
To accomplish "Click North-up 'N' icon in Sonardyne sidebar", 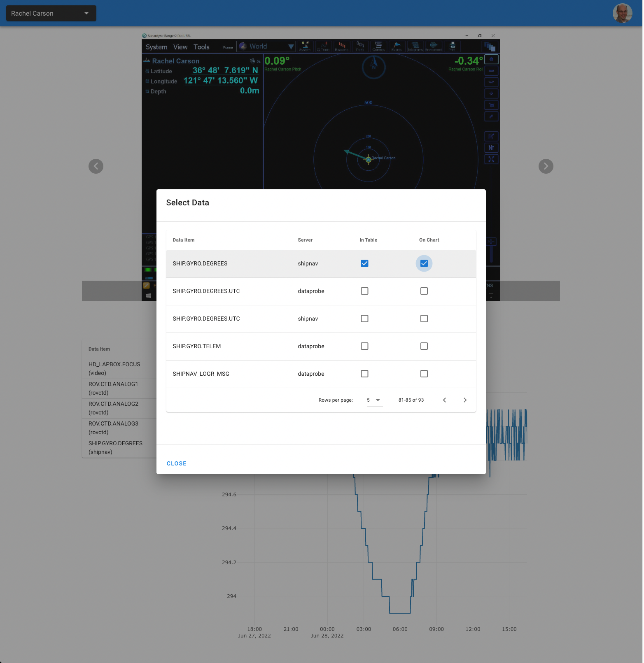I will coord(491,148).
